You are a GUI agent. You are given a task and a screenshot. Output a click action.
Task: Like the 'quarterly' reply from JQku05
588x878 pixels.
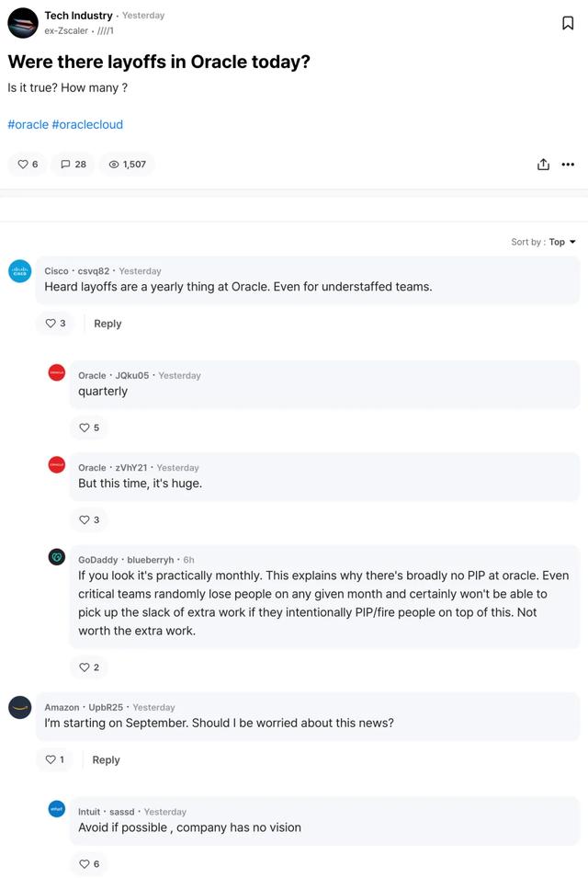click(89, 428)
